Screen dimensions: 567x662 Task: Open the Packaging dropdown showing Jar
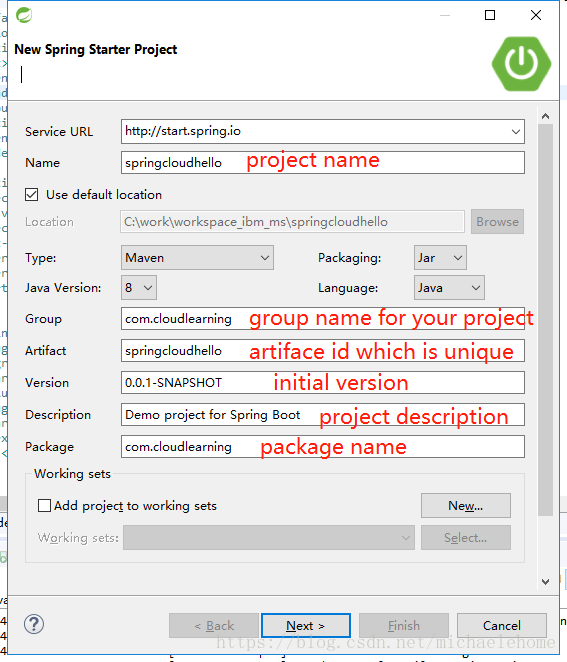[x=440, y=258]
